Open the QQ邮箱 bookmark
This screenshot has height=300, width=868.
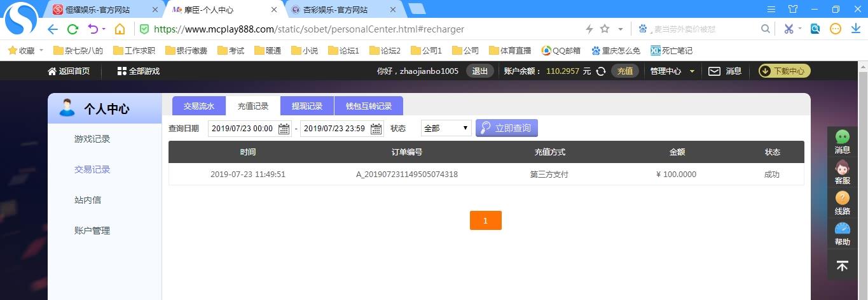(561, 50)
